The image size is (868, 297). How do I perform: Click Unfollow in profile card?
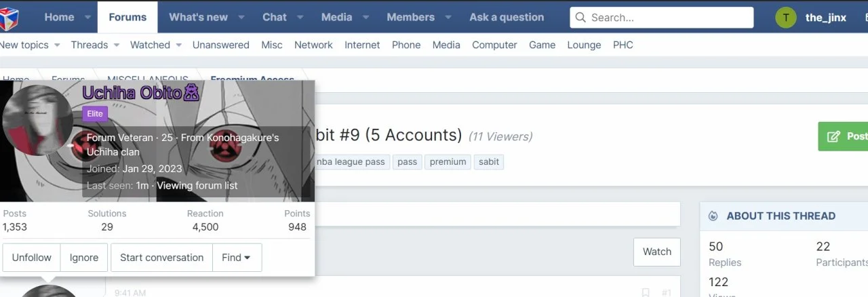click(x=32, y=258)
